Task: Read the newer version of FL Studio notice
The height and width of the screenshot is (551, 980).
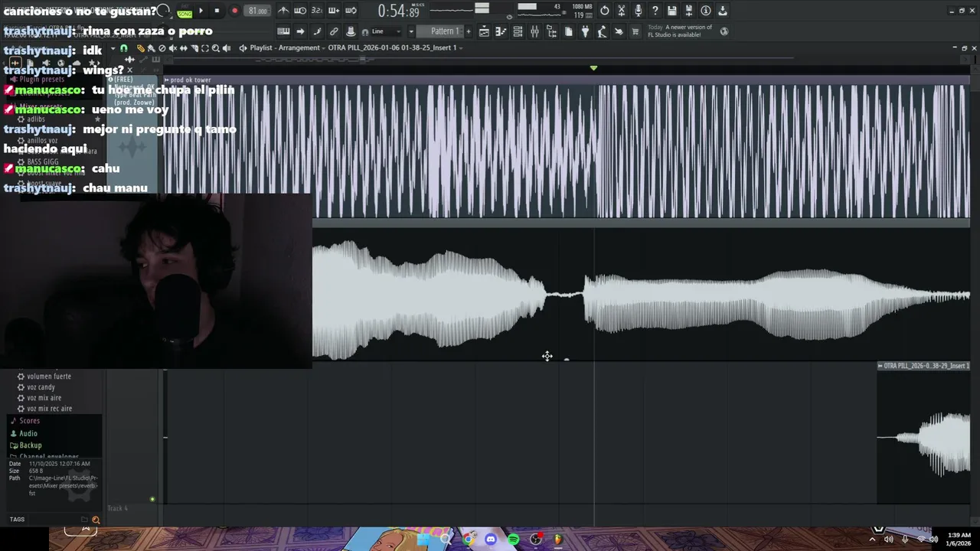Action: pyautogui.click(x=680, y=31)
